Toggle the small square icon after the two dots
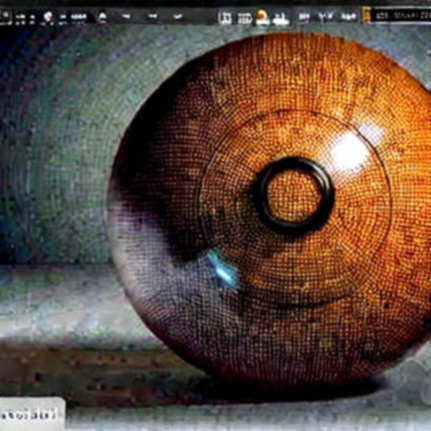431x431 pixels. point(33,16)
